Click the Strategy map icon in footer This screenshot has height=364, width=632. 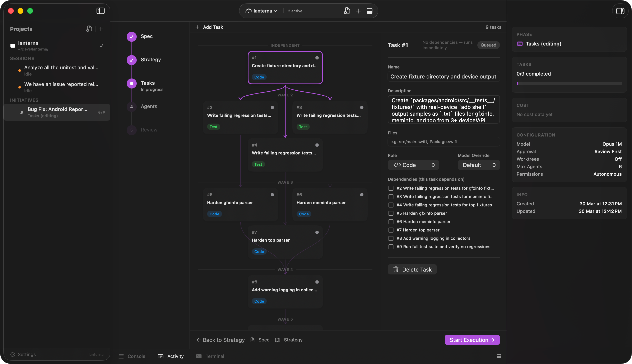tap(277, 340)
